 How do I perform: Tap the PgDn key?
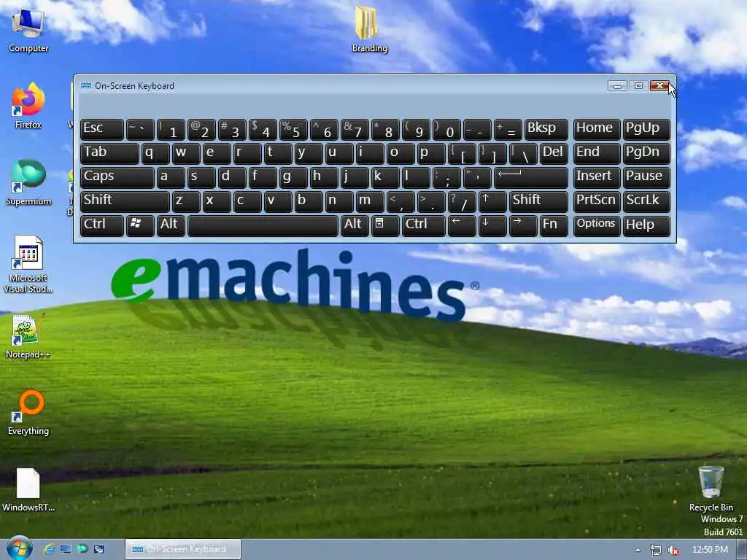646,154
